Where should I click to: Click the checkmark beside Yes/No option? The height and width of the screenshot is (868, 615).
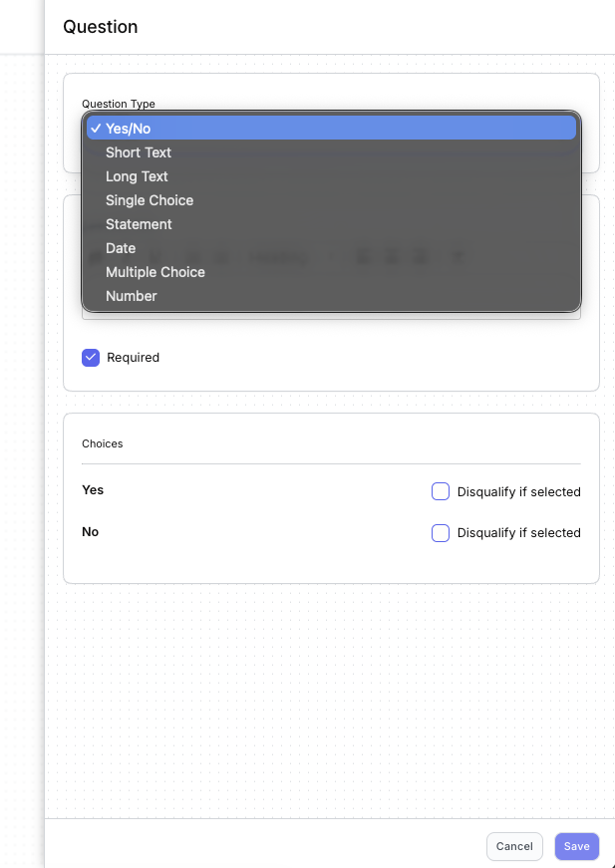point(95,129)
